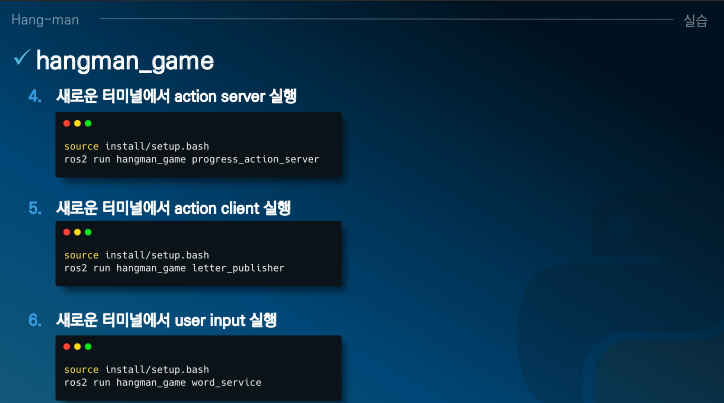This screenshot has width=724, height=403.
Task: Click source install/setup.bash in the letter_publisher terminal
Action: tap(137, 255)
